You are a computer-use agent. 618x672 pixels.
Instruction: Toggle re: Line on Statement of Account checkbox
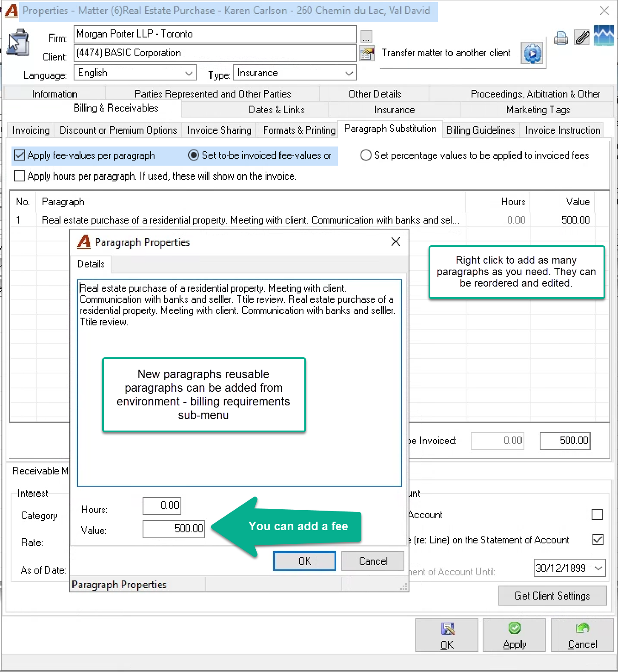click(x=598, y=540)
